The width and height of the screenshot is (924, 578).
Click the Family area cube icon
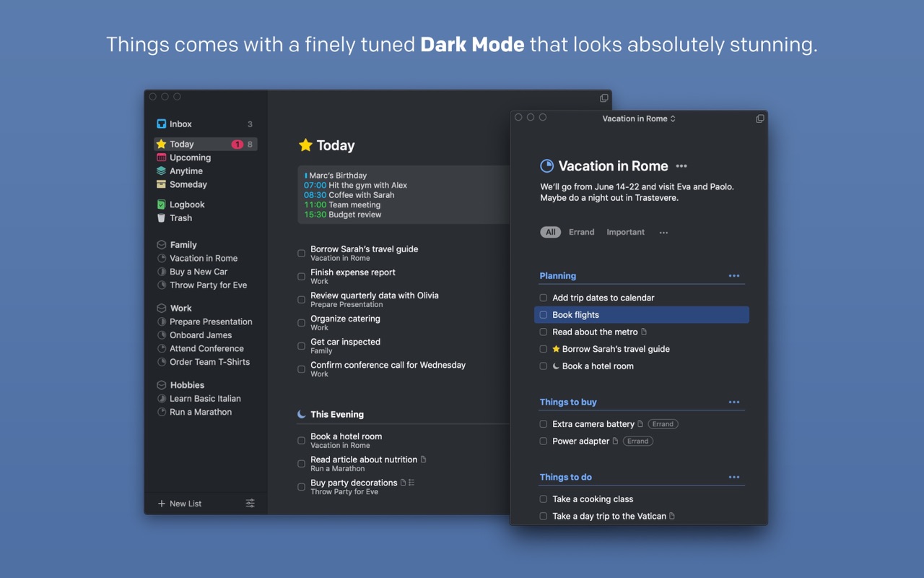pos(162,245)
